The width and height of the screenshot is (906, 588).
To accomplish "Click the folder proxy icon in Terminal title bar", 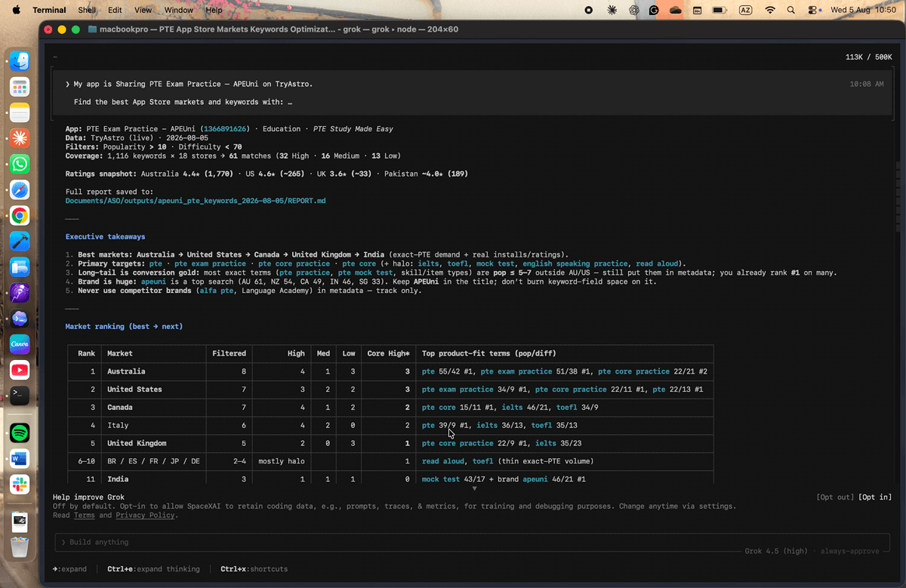I will tap(92, 29).
